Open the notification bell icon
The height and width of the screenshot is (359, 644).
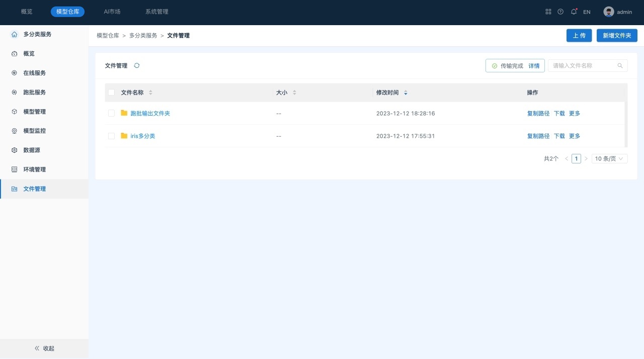click(574, 12)
